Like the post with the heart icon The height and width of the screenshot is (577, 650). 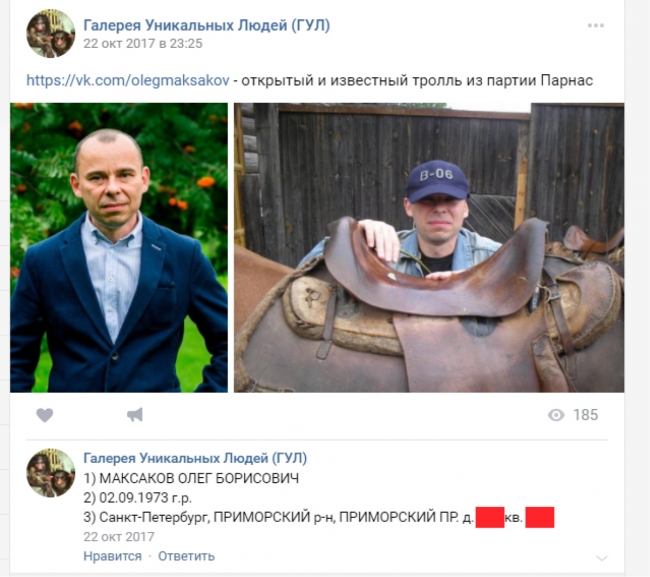[x=45, y=415]
